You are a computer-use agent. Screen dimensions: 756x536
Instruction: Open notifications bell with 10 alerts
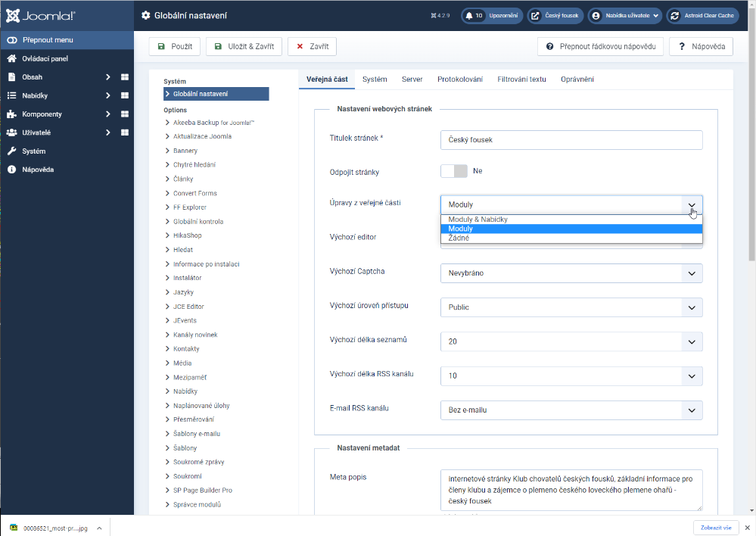470,15
